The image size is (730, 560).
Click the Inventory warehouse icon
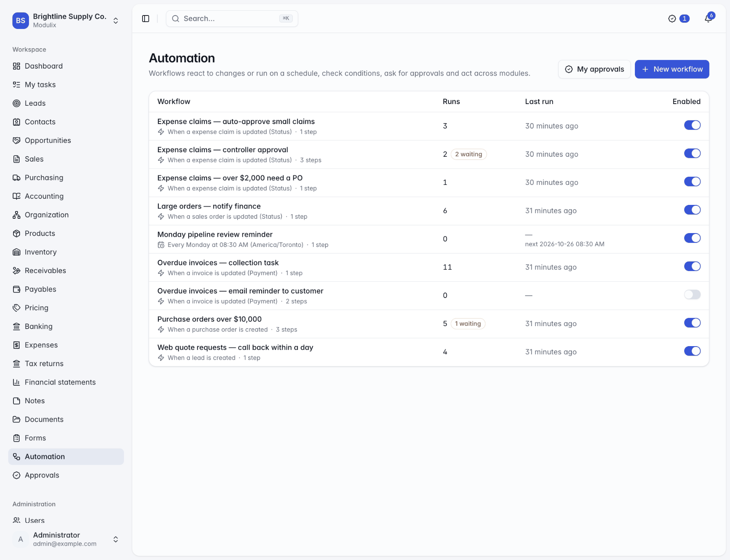[x=16, y=252]
